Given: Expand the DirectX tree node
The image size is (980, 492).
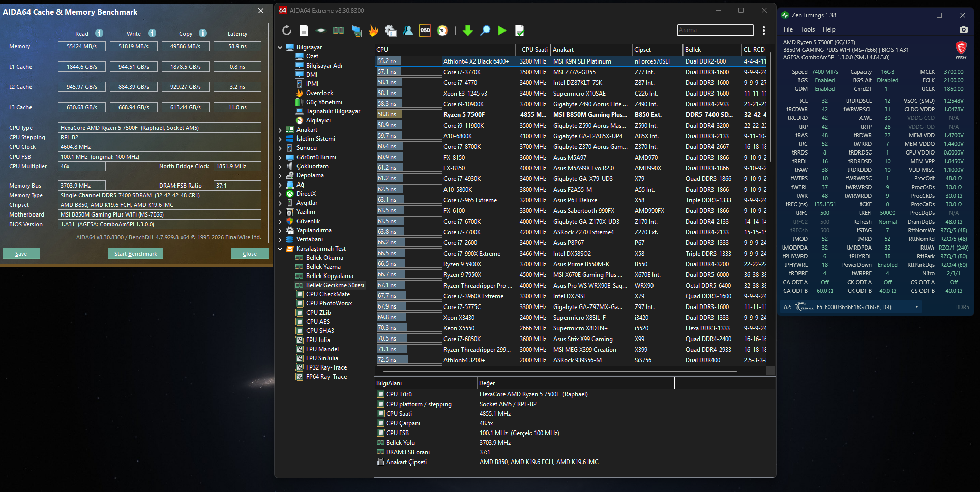Looking at the screenshot, I should pyautogui.click(x=280, y=194).
